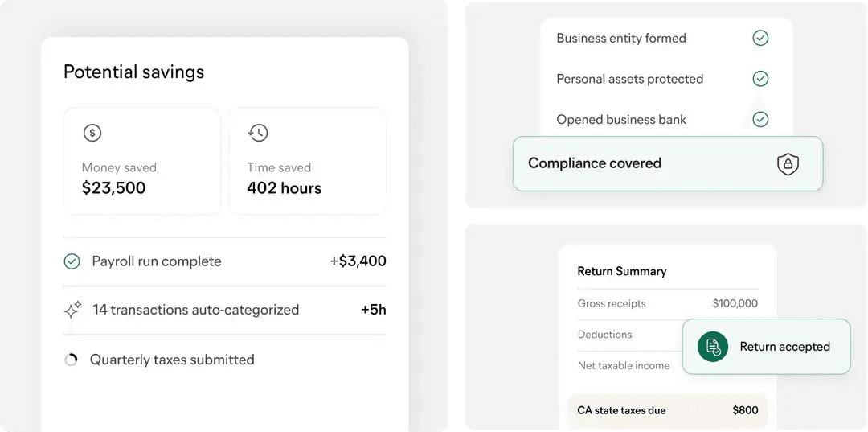Click the Potential savings heading
Viewport: 868px width, 432px height.
[134, 72]
